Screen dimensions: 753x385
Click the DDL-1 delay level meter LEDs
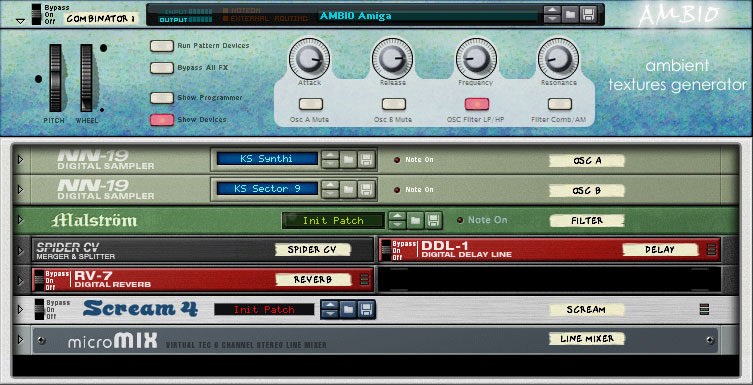(712, 250)
